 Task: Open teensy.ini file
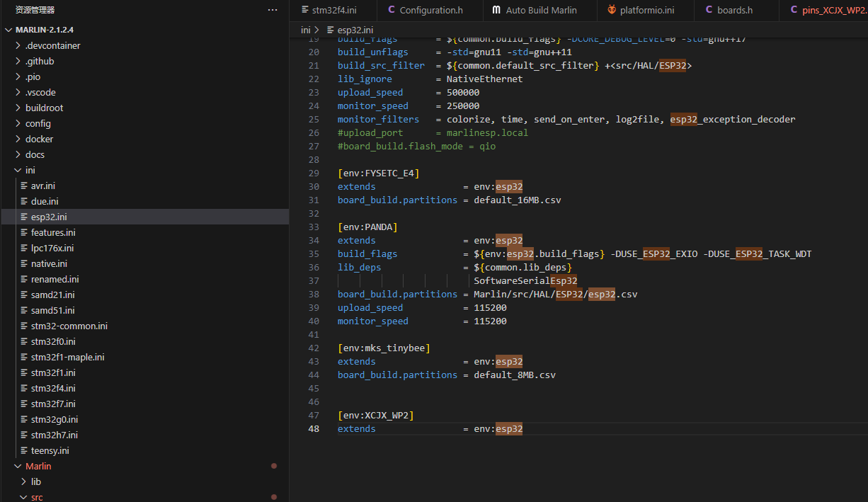coord(144,450)
